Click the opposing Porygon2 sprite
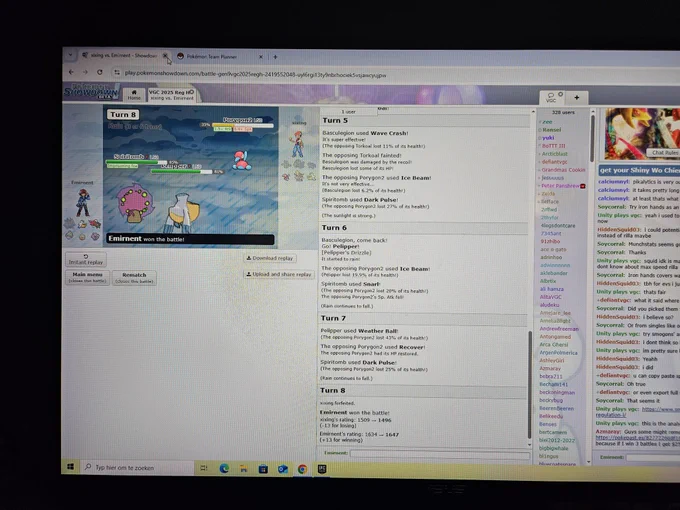Viewport: 680px width, 510px height. 241,159
